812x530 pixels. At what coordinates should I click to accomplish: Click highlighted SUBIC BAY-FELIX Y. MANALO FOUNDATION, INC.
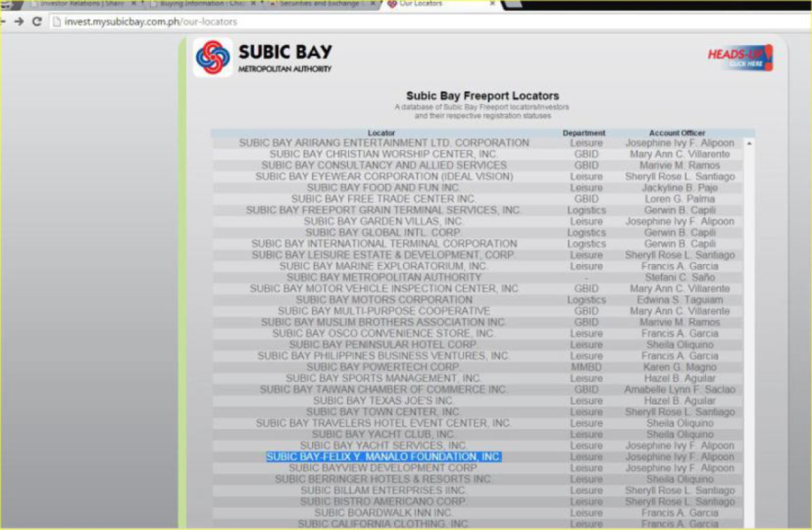383,457
